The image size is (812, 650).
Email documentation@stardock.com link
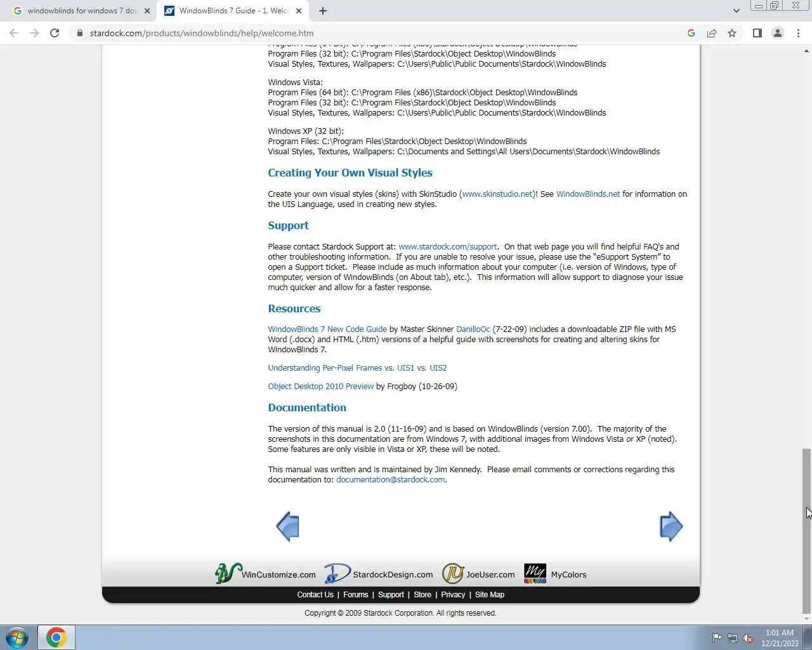click(x=391, y=480)
